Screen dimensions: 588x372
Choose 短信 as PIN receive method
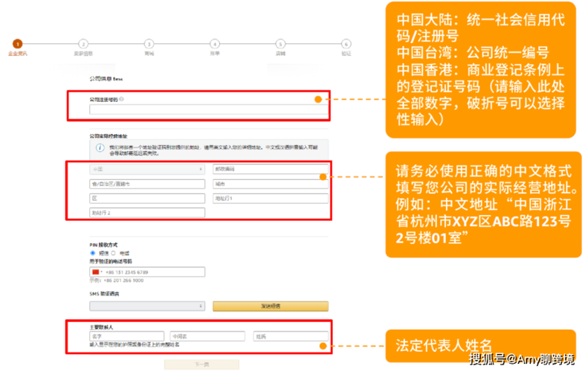click(x=93, y=253)
